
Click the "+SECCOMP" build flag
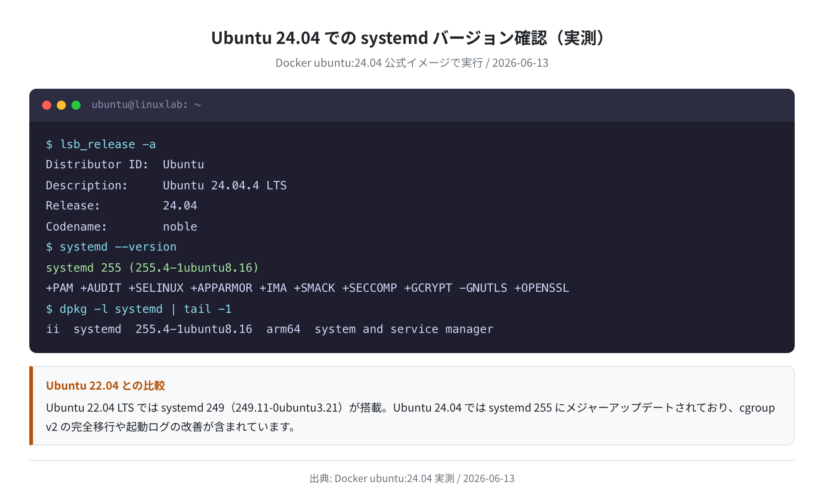(x=370, y=288)
